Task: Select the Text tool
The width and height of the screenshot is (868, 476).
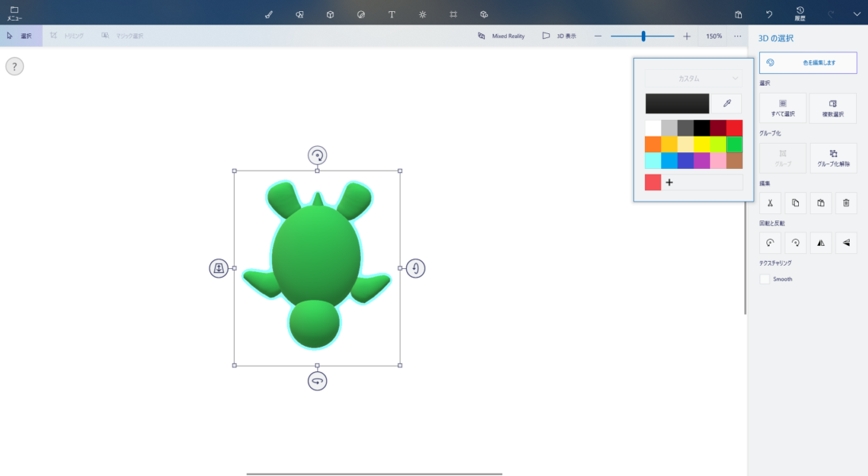Action: (x=391, y=14)
